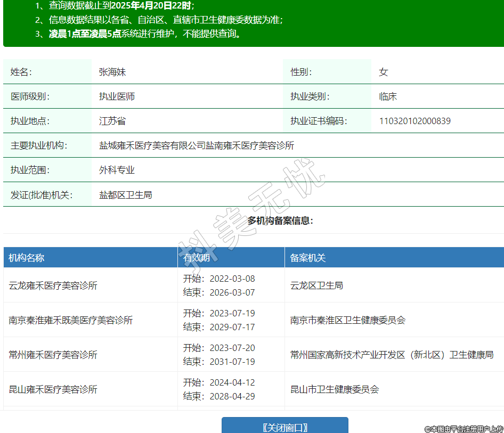Image resolution: width=504 pixels, height=433 pixels.
Task: Click the 昆山市卫生健康委员会 filing authority cell
Action: [x=335, y=389]
